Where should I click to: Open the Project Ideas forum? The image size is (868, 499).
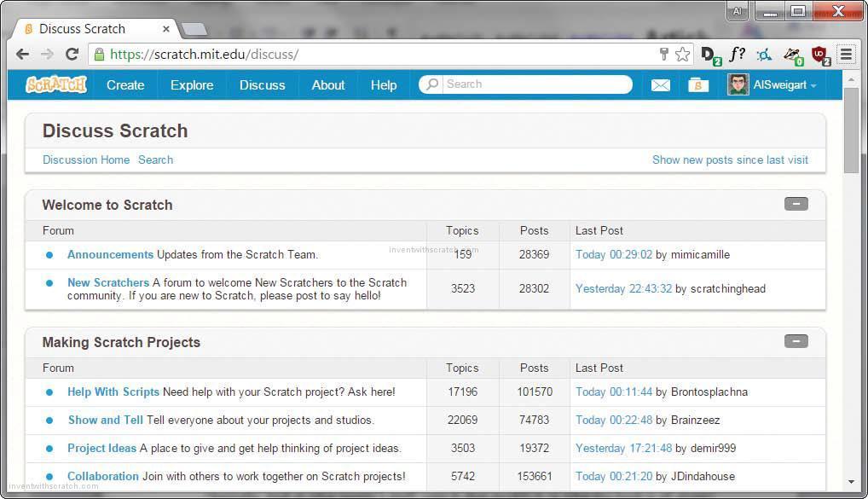point(101,448)
